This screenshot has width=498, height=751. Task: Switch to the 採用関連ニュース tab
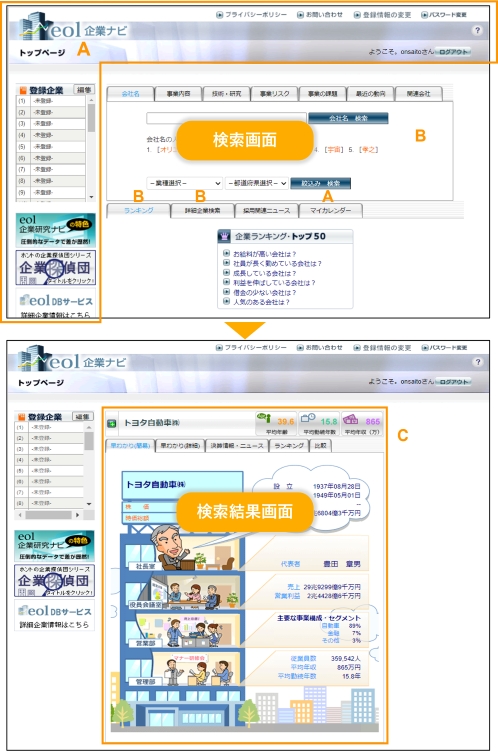click(x=266, y=211)
